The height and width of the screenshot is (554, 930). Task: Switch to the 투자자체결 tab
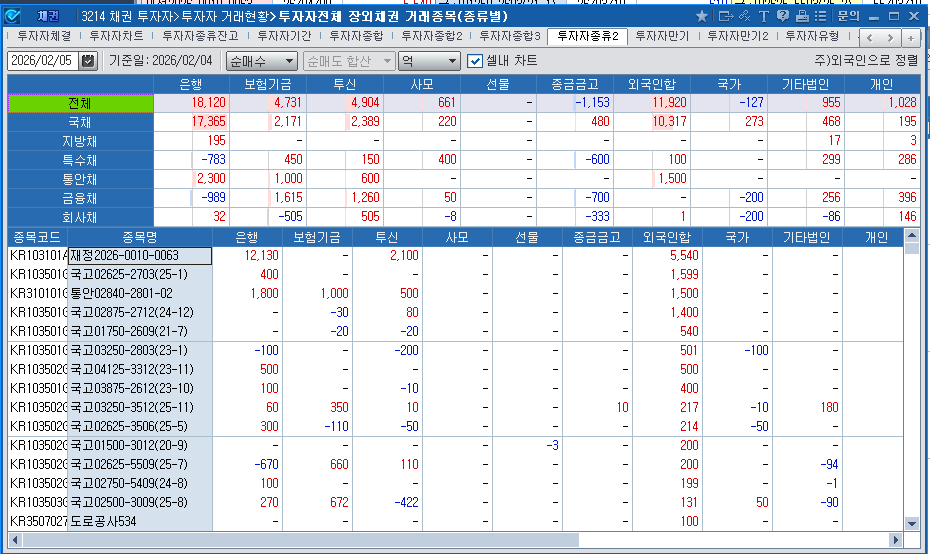tap(44, 37)
